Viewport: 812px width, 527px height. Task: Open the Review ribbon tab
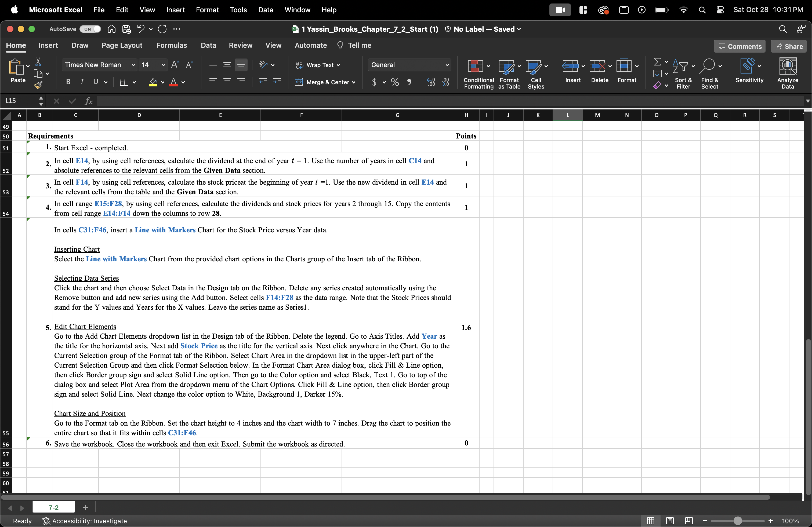pos(241,45)
